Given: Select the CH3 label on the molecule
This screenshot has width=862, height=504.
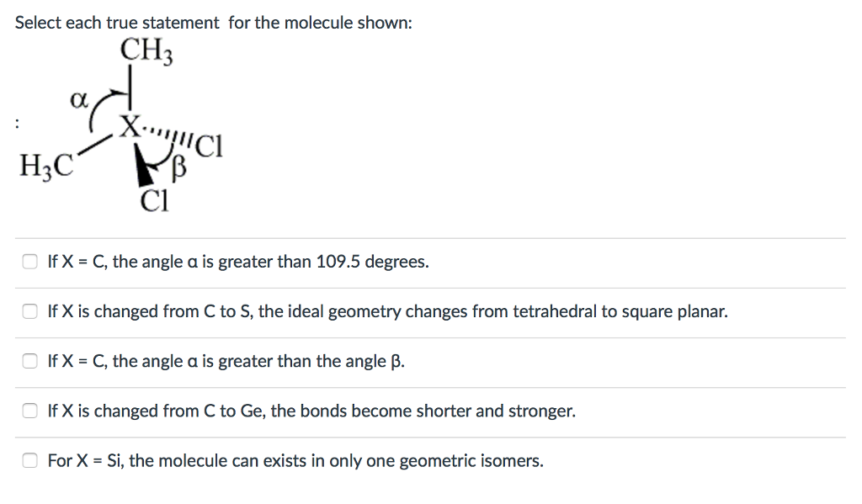Looking at the screenshot, I should (x=145, y=50).
